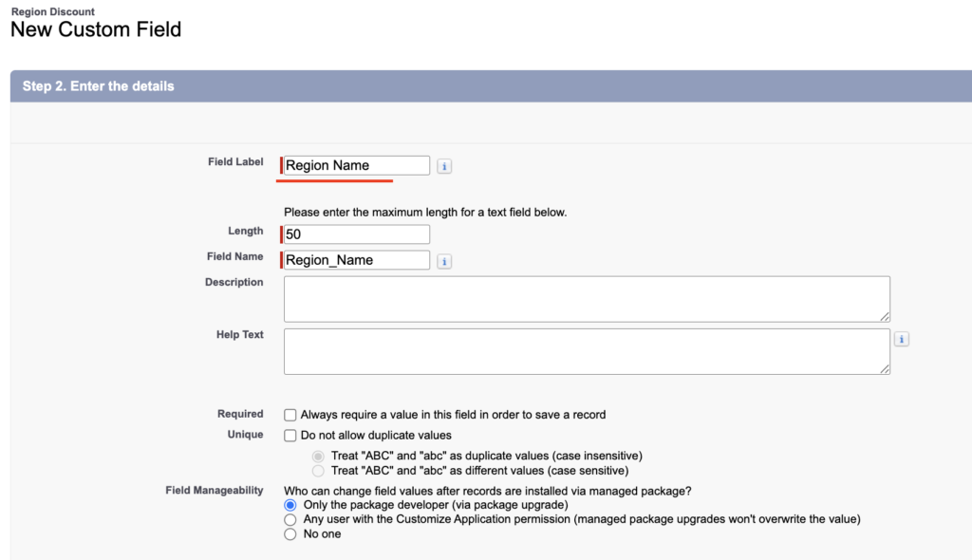Click the New Custom Field heading
The height and width of the screenshot is (560, 972).
(97, 29)
